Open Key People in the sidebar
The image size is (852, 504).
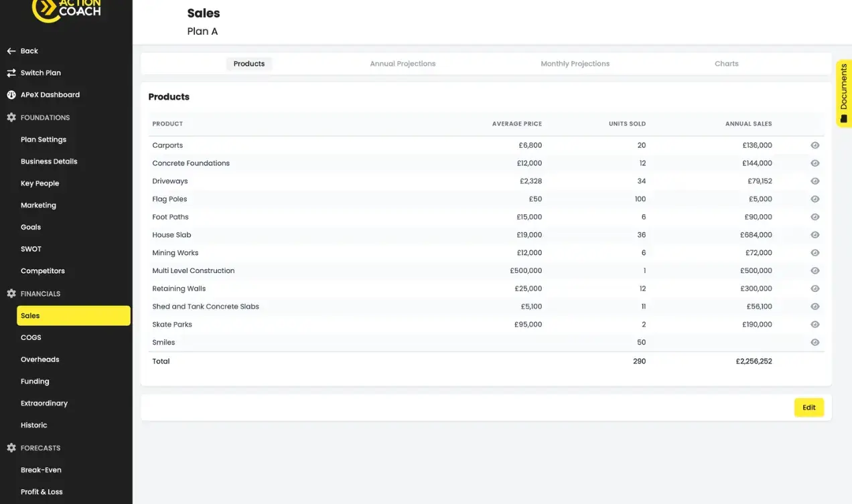pos(40,183)
